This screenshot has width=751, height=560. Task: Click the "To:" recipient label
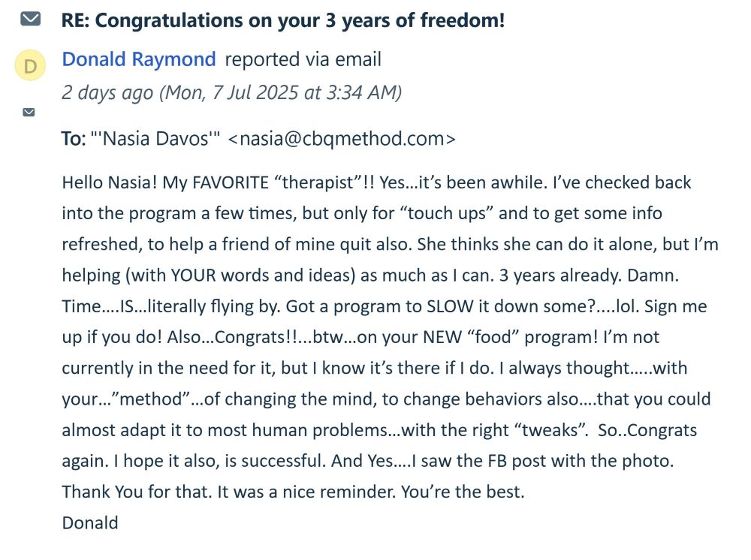click(x=73, y=139)
